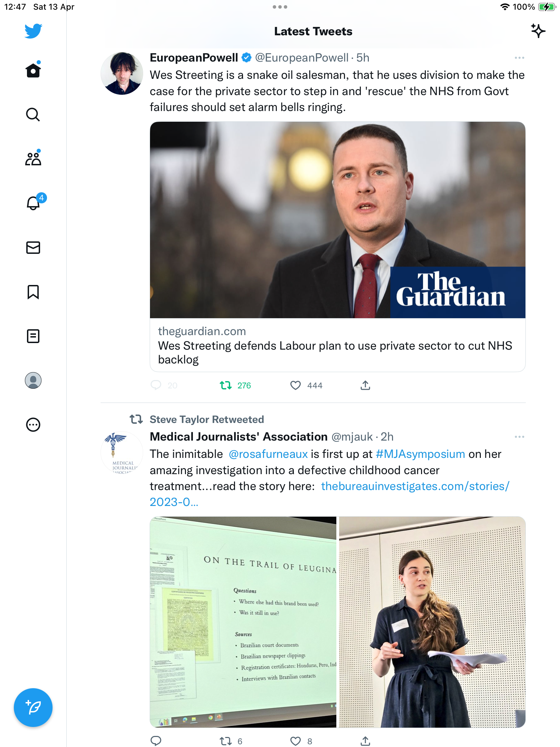Tap the compose tweet floating button
Viewport: 560px width, 747px height.
(x=33, y=708)
